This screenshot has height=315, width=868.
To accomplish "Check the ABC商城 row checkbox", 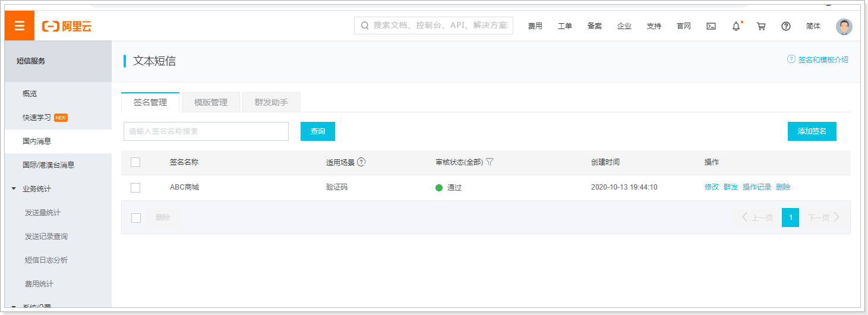I will click(x=135, y=187).
